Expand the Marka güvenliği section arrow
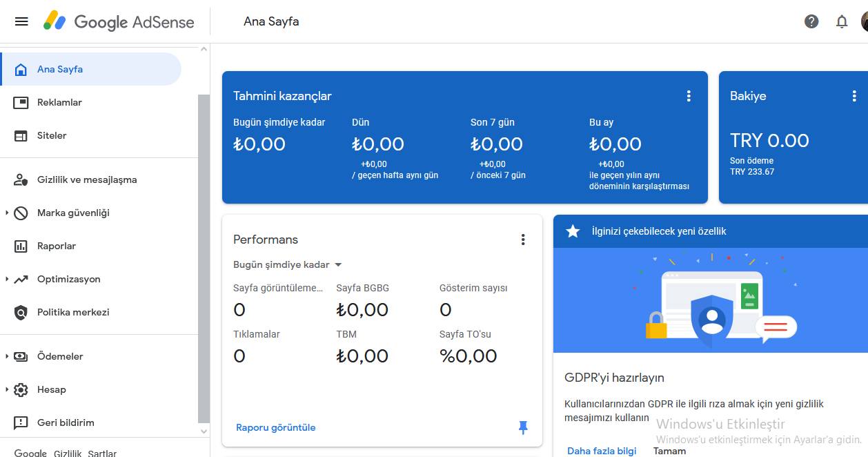This screenshot has width=868, height=457. (7, 213)
